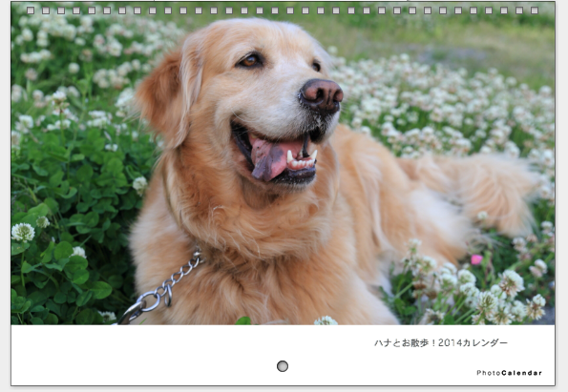Click the PhotoCalendar logo text
This screenshot has width=568, height=392.
(x=510, y=373)
